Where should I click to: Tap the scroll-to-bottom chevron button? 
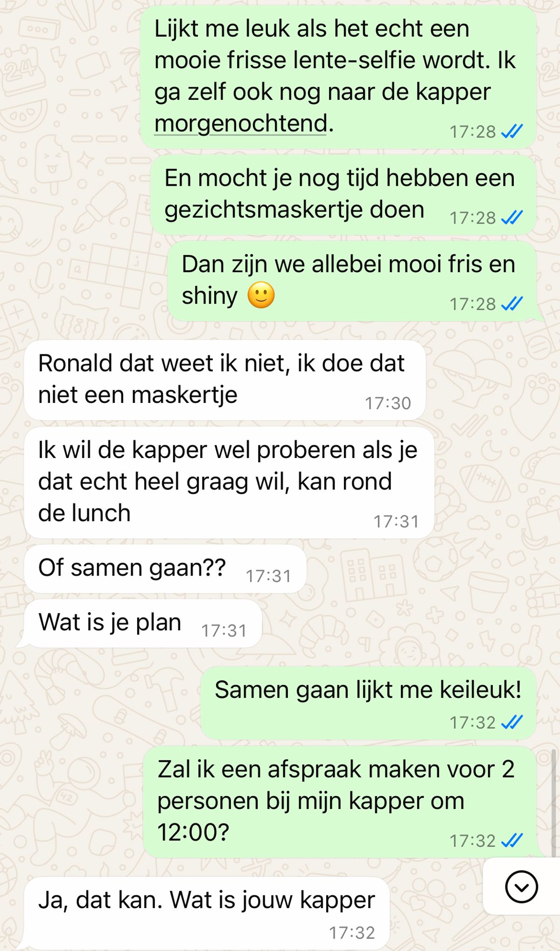(521, 886)
